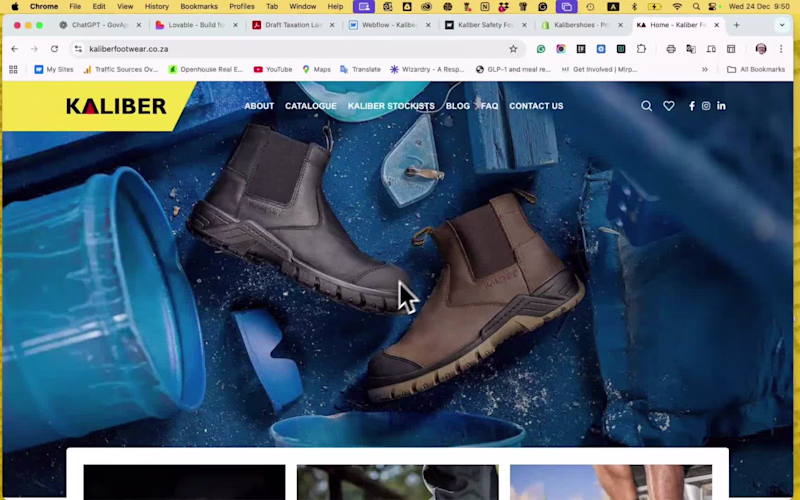This screenshot has width=800, height=500.
Task: Click the battery status icon
Action: coord(655,7)
